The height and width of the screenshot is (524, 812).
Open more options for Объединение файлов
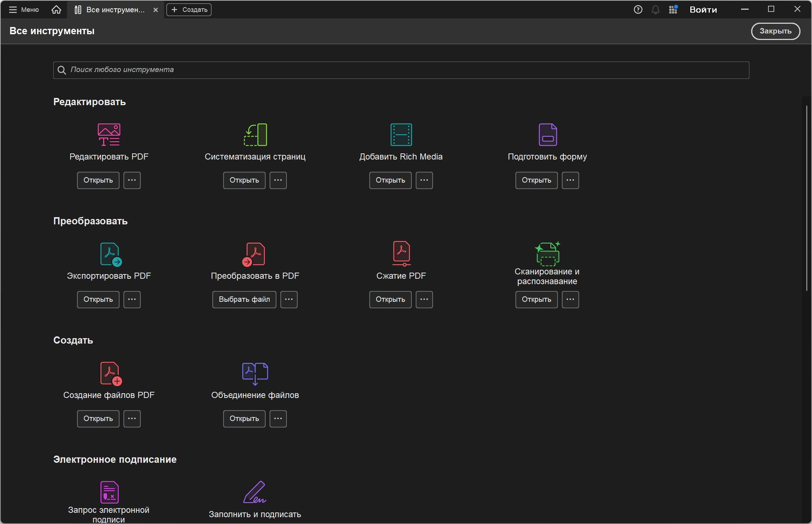tap(278, 418)
